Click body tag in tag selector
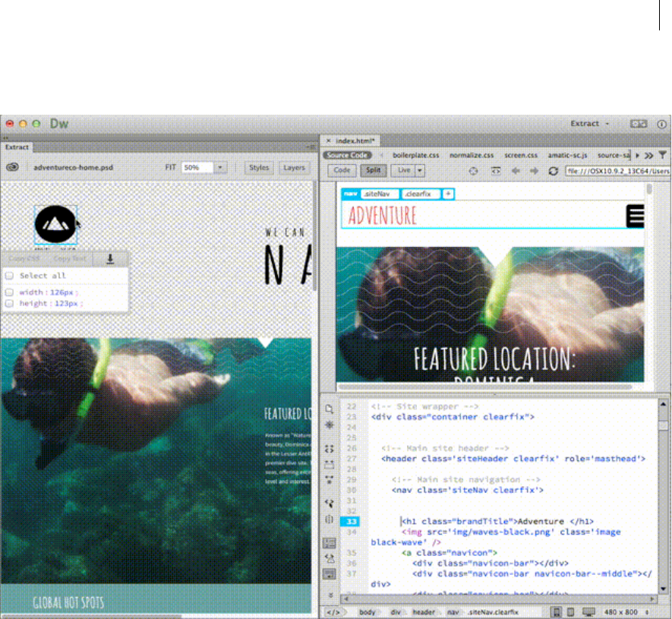 click(367, 613)
